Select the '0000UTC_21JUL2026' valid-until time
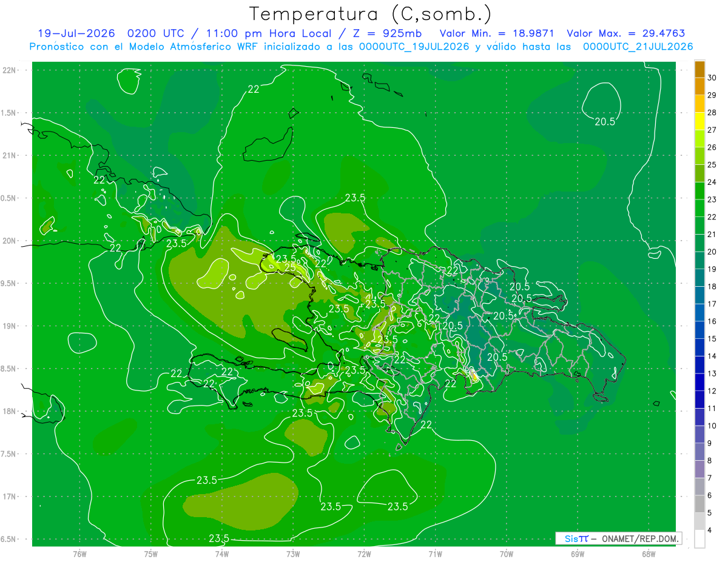The image size is (728, 562). click(638, 47)
